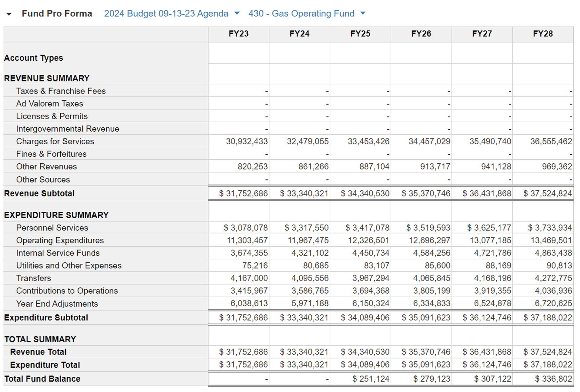Select the FY28 Total Fund Balance cell $336,802
The image size is (580, 392).
553,379
